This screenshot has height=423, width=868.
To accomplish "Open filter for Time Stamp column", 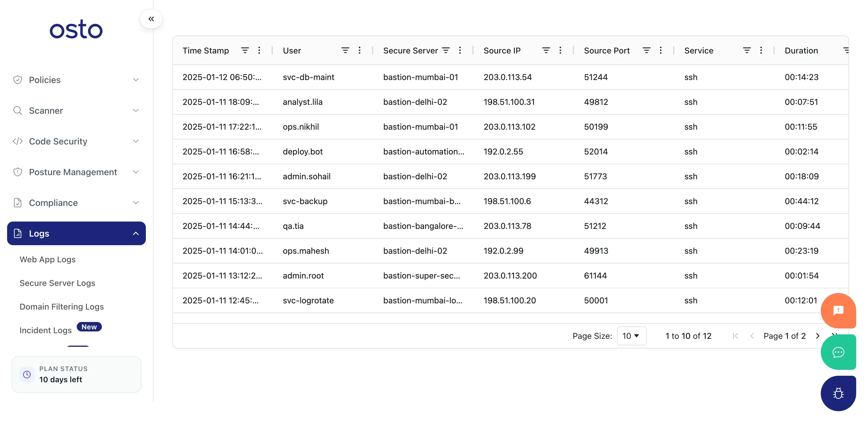I will 245,50.
